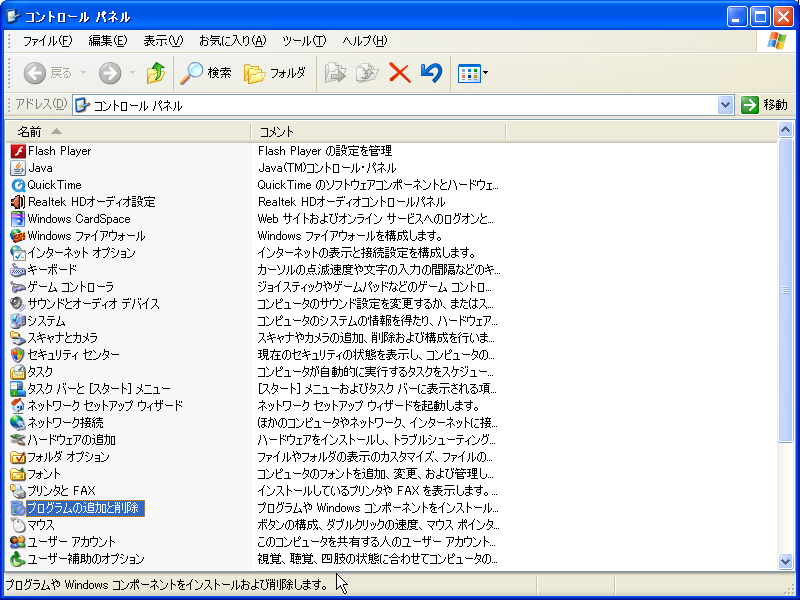Image resolution: width=800 pixels, height=600 pixels.
Task: Click the control panel icon in title bar
Action: (x=13, y=17)
